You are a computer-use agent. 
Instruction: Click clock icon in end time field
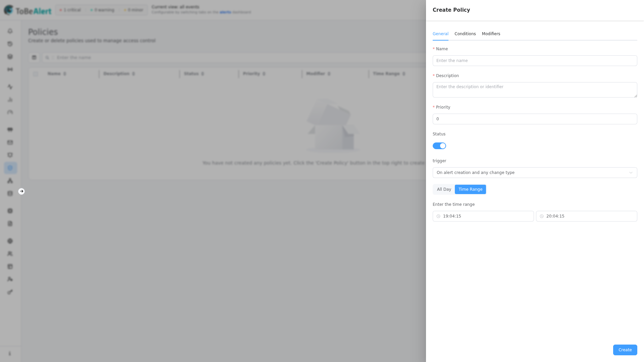tap(541, 216)
